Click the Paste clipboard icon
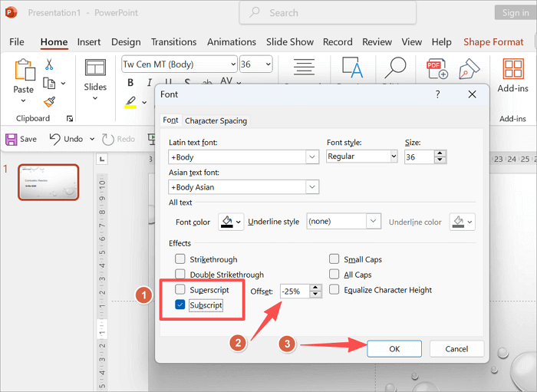 [23, 72]
